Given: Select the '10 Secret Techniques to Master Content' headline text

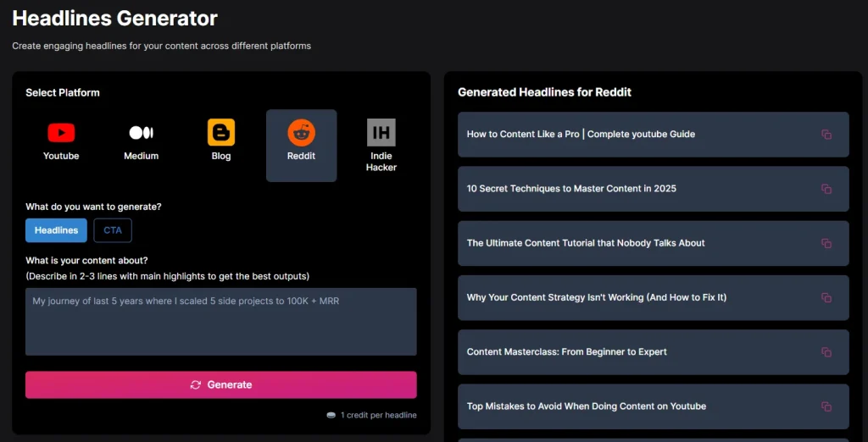Looking at the screenshot, I should tap(571, 189).
